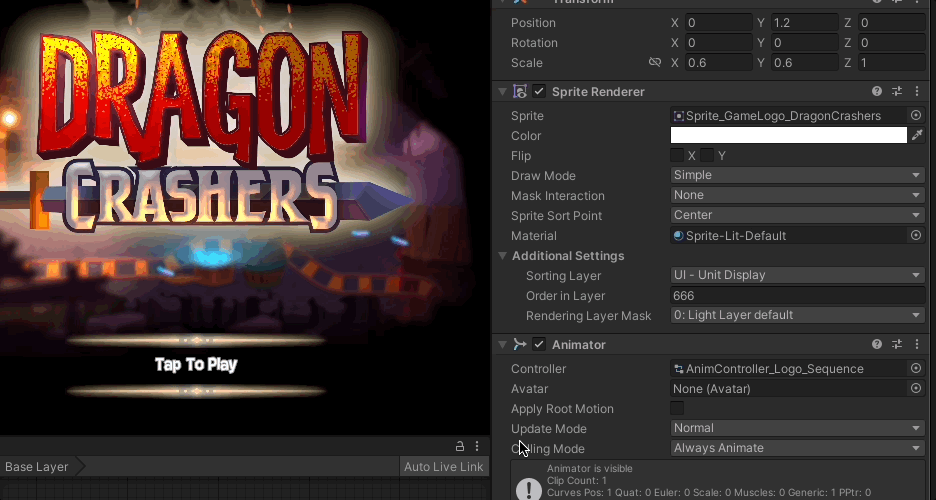Pick color with the eyedropper icon

click(x=917, y=135)
